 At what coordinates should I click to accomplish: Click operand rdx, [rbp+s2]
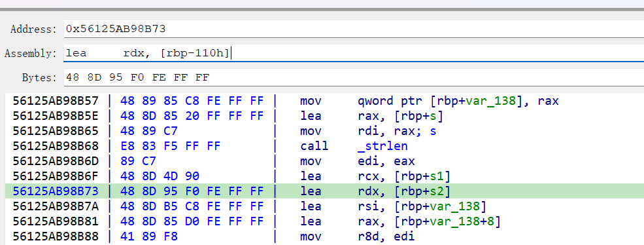pos(404,192)
